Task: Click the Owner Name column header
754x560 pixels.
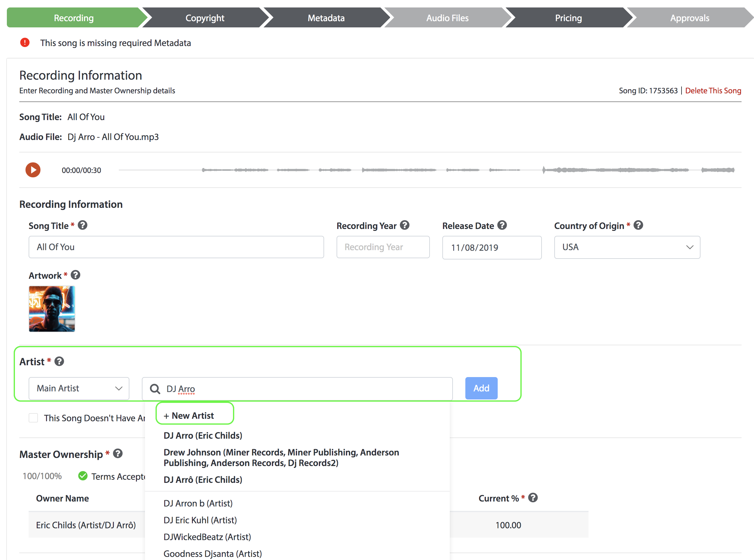Action: (x=62, y=498)
